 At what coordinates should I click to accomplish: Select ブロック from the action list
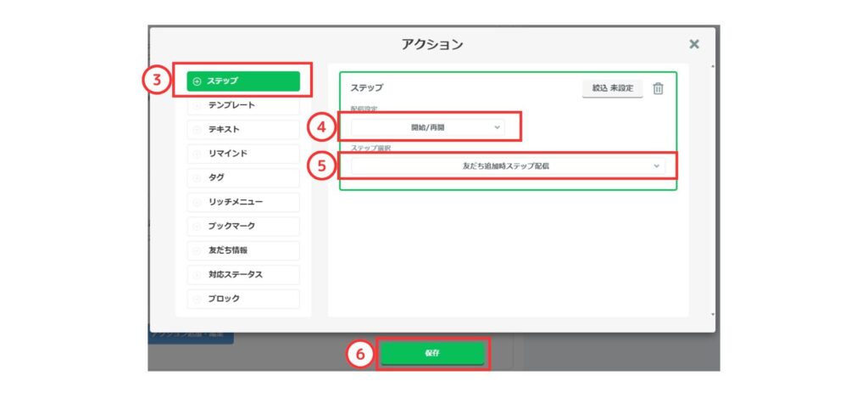[x=242, y=299]
